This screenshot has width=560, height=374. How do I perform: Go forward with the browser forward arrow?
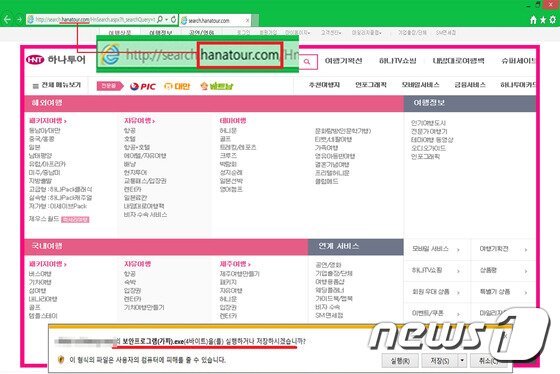(19, 20)
